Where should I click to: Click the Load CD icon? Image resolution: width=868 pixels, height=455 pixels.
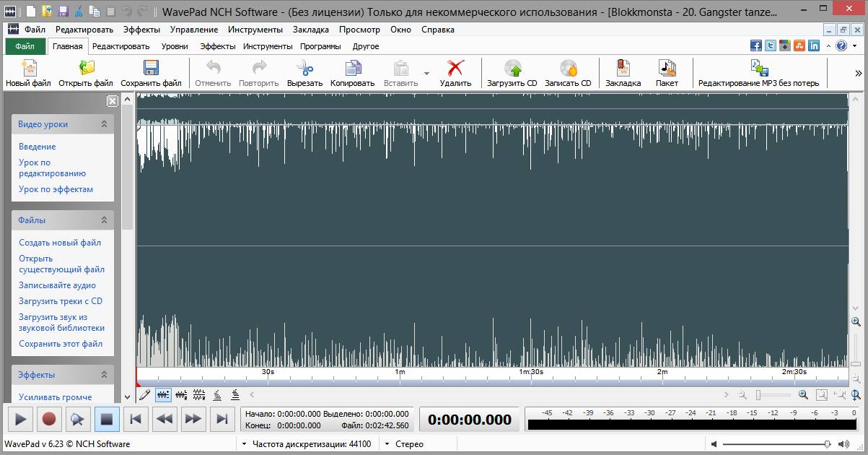(x=512, y=69)
